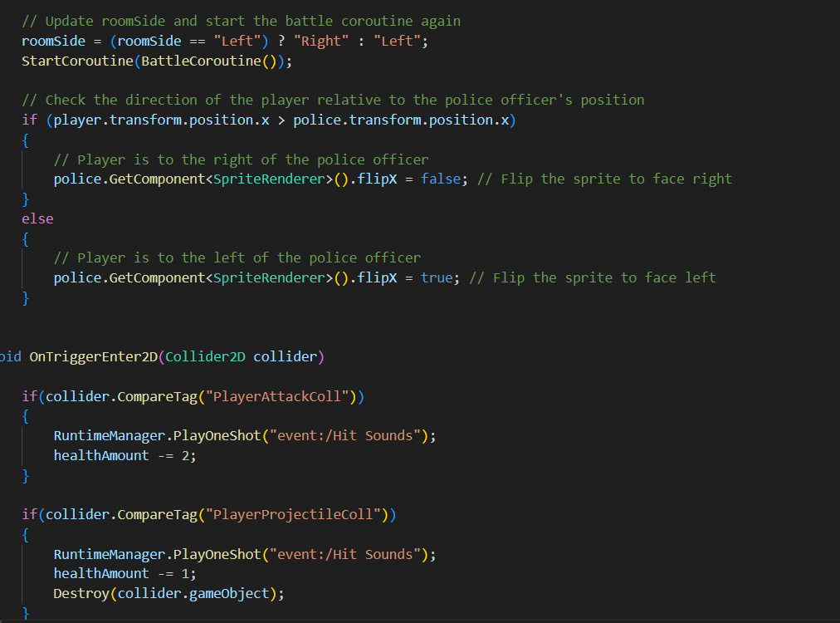Select the true keyword after flipX
Screen dimensions: 840x623
pyautogui.click(x=437, y=277)
